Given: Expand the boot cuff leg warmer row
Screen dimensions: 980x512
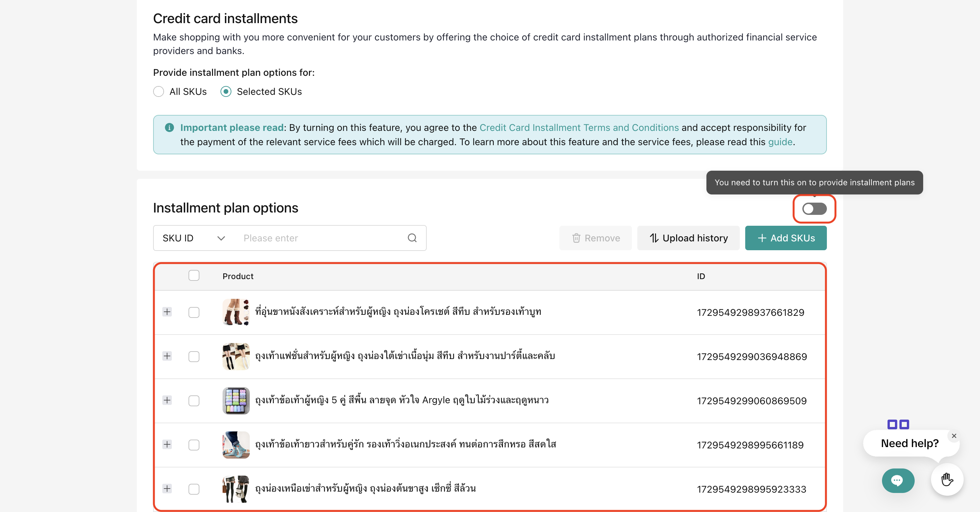Looking at the screenshot, I should (167, 312).
